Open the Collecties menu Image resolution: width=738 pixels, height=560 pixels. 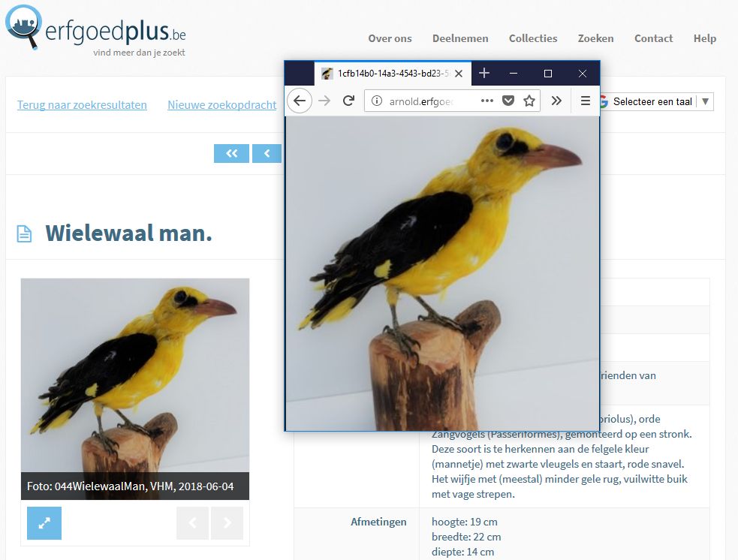pos(533,38)
